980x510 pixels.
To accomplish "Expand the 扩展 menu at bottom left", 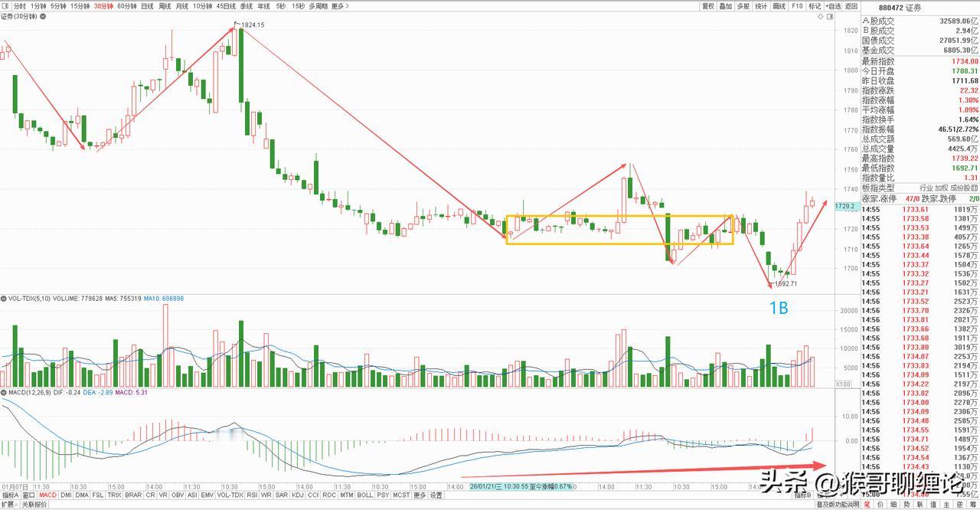I will (9, 505).
